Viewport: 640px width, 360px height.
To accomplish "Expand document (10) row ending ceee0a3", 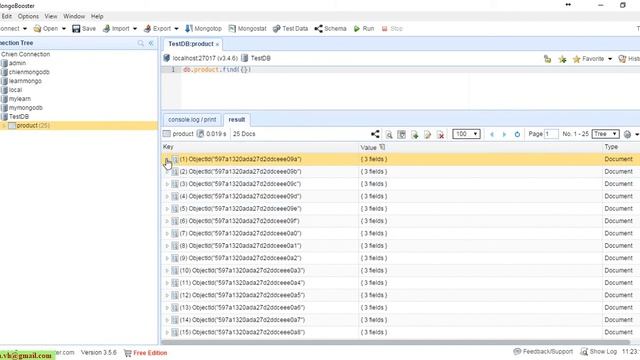I will 167,271.
